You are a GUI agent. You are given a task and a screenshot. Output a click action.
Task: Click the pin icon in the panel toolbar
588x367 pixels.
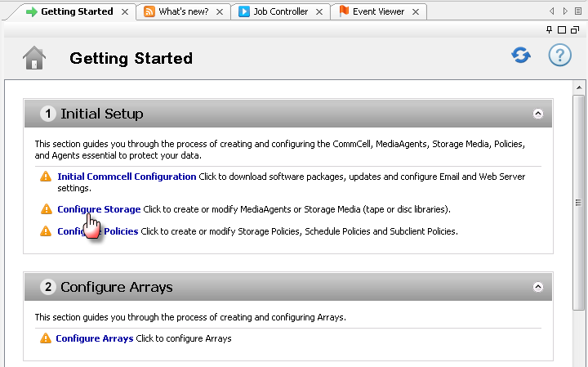(549, 29)
